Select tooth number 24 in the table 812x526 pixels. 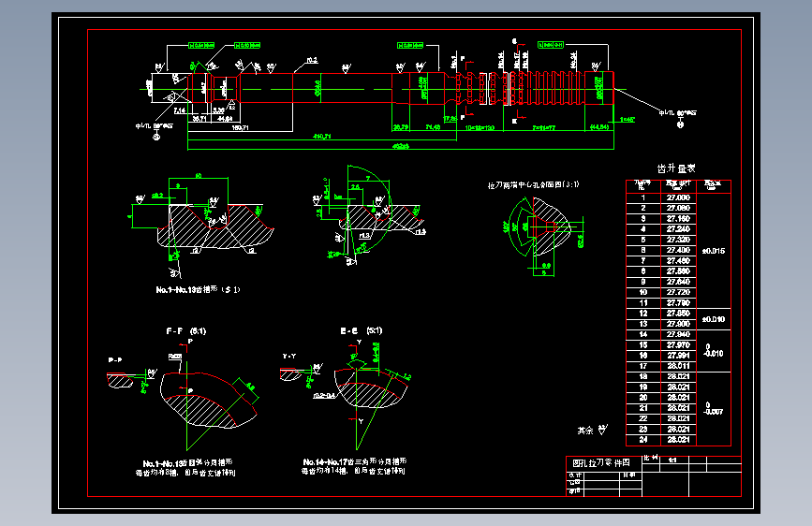(x=643, y=440)
